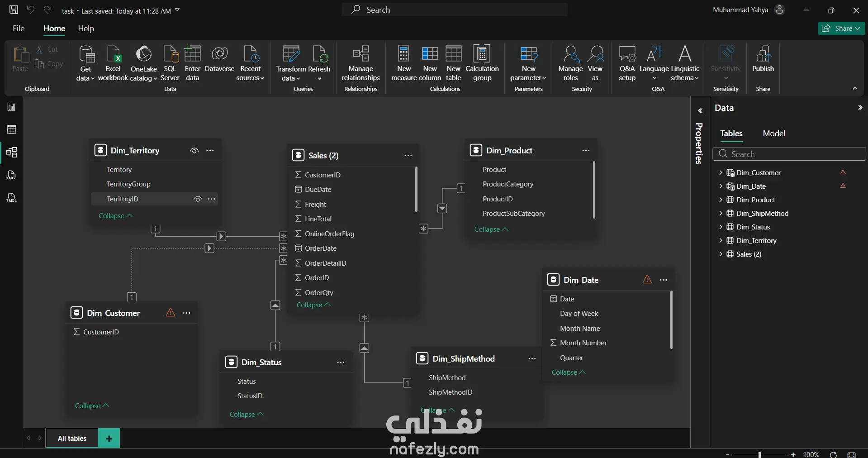Click the fit to screen icon
The height and width of the screenshot is (458, 868).
(x=851, y=454)
